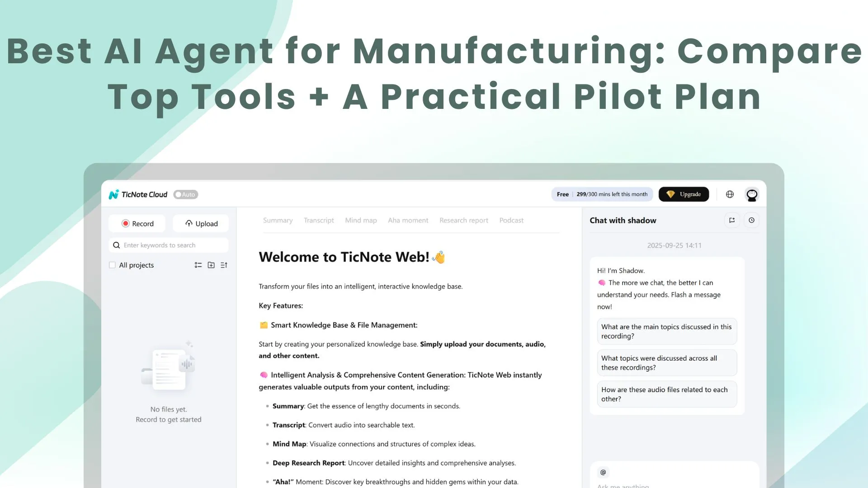
Task: Toggle the Auto switch
Action: [x=186, y=194]
